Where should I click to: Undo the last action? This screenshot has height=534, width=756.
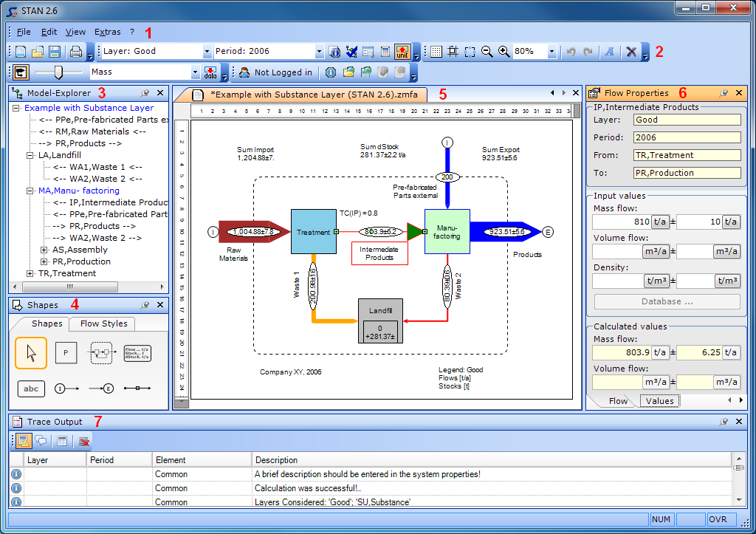571,52
